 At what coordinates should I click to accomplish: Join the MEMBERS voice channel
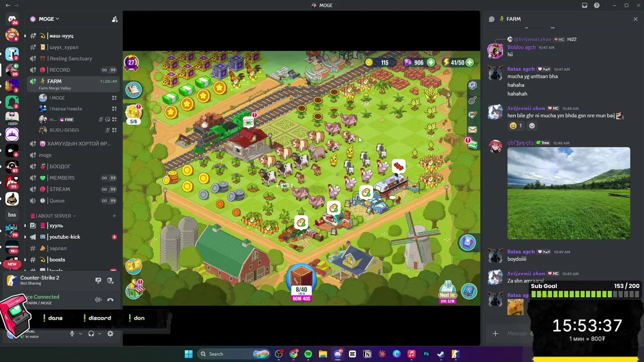[x=73, y=178]
